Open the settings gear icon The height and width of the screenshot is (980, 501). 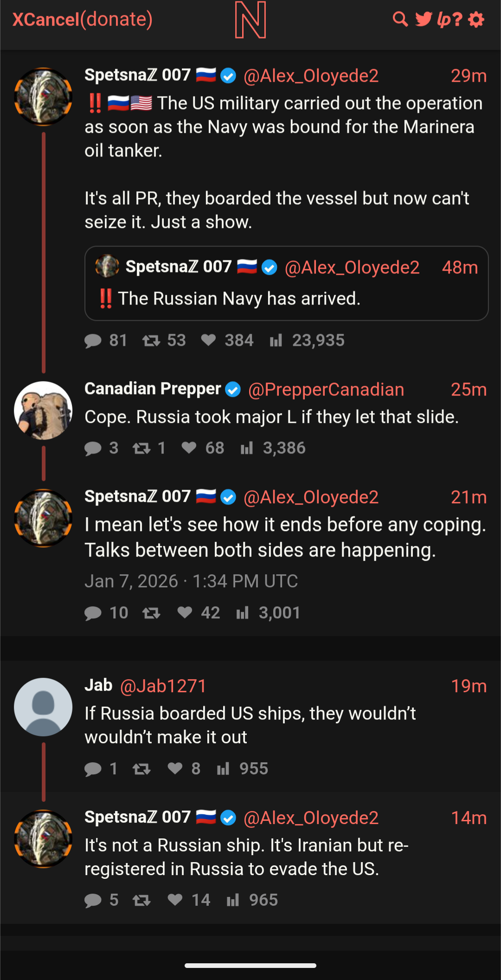[x=476, y=19]
